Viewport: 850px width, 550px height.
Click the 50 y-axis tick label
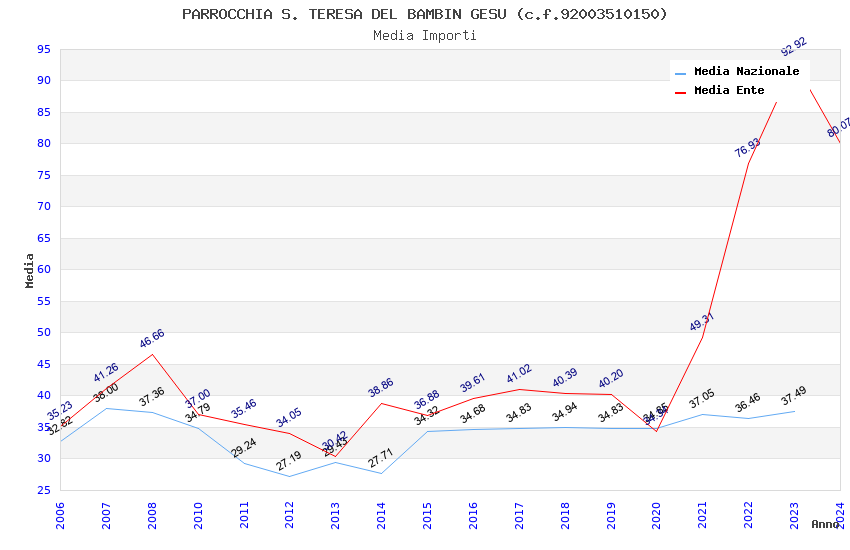(44, 332)
